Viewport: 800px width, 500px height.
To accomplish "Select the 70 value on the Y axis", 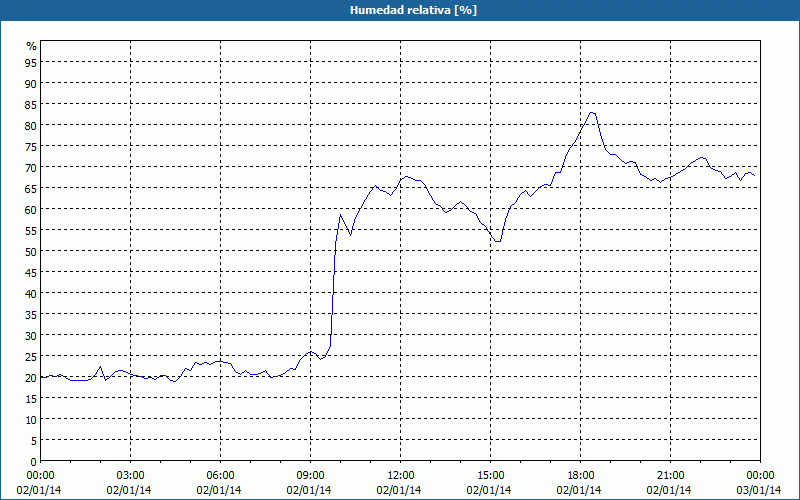I will 31,167.
